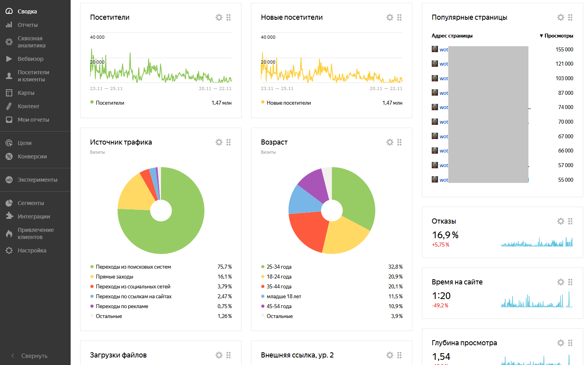Toggle the green Посетители legend dot

(x=92, y=102)
